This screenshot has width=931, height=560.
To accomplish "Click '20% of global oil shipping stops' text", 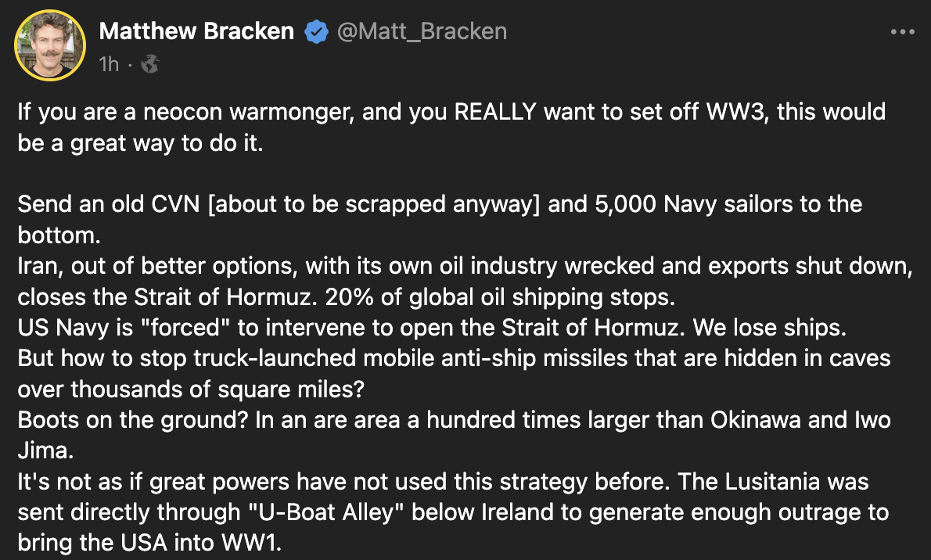I will (x=500, y=297).
